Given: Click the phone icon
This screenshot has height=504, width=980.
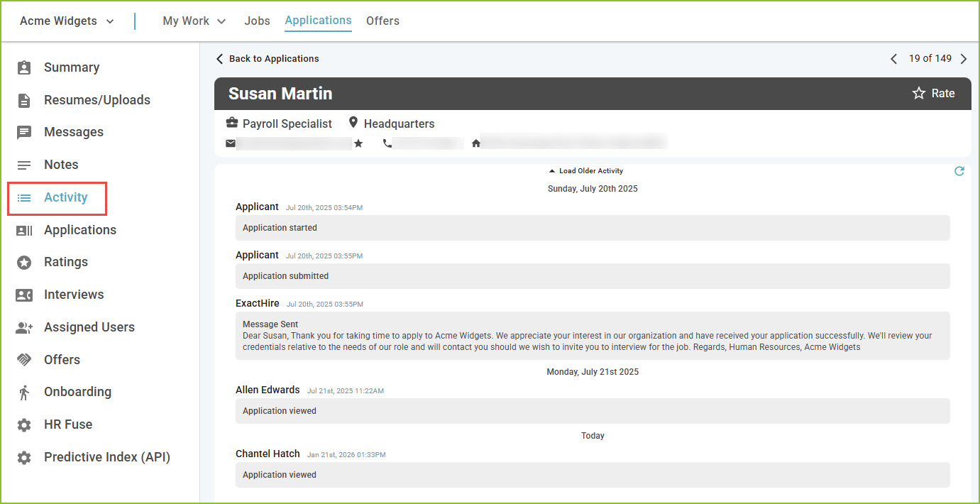Looking at the screenshot, I should point(387,143).
